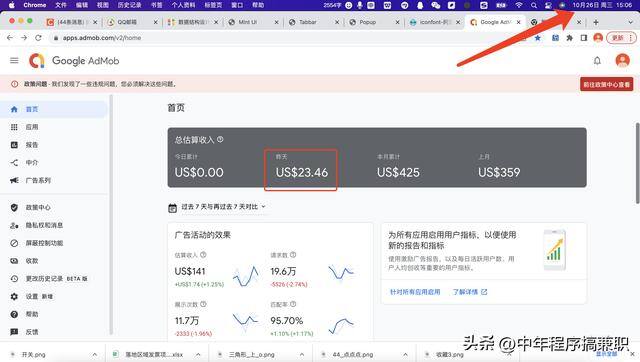This screenshot has height=362, width=640.
Task: Click the 针对所有应用启用 link
Action: tap(415, 292)
